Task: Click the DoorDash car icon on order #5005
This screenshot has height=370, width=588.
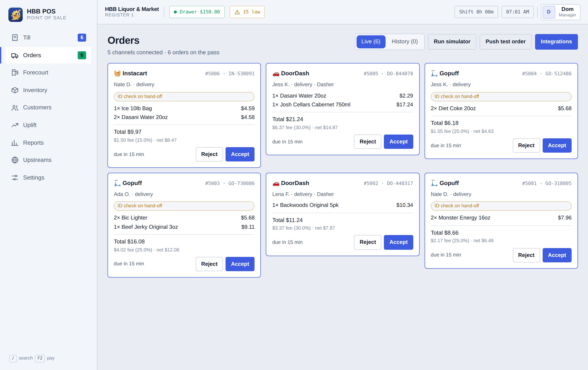Action: tap(276, 73)
